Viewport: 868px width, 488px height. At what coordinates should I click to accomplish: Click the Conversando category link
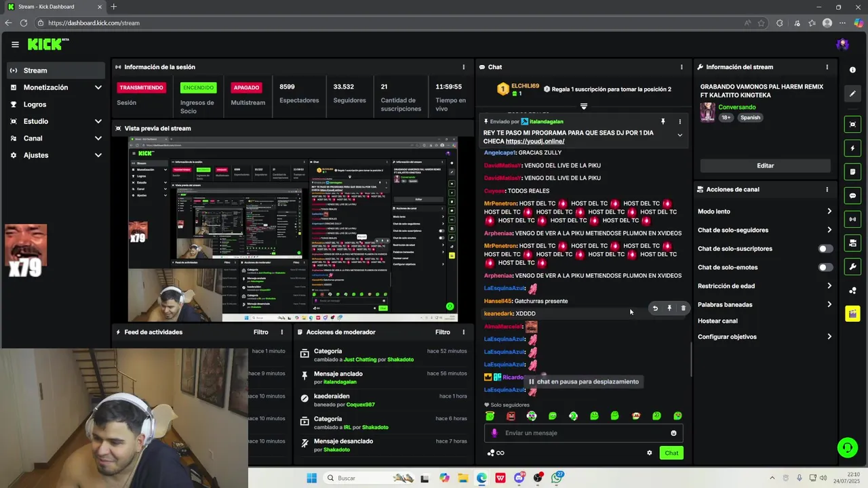pyautogui.click(x=737, y=107)
